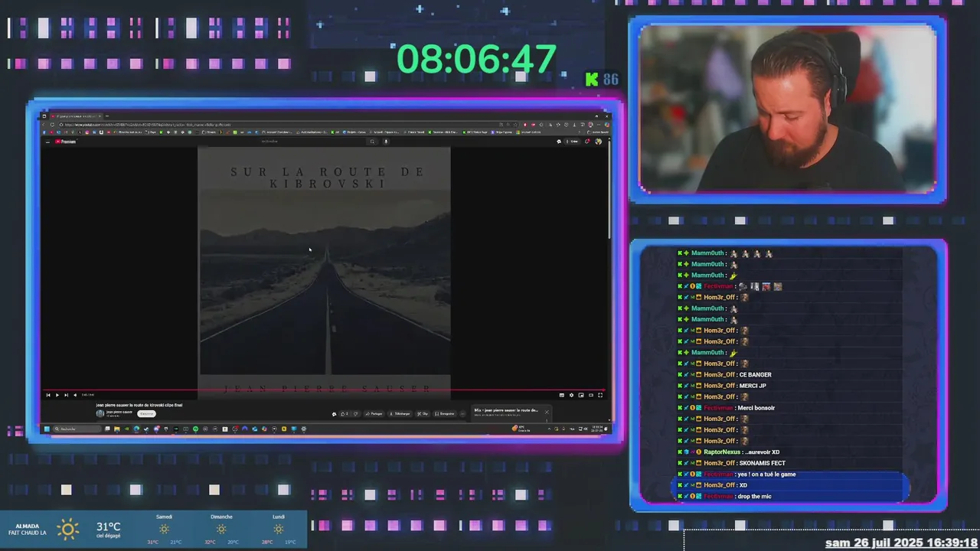Open the three-dot more actions menu

coord(462,414)
